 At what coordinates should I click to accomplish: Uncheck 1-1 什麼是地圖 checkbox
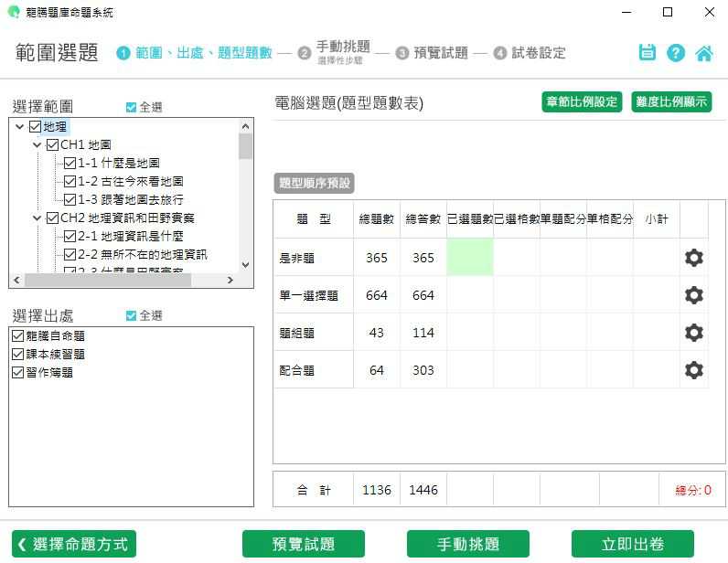(70, 163)
